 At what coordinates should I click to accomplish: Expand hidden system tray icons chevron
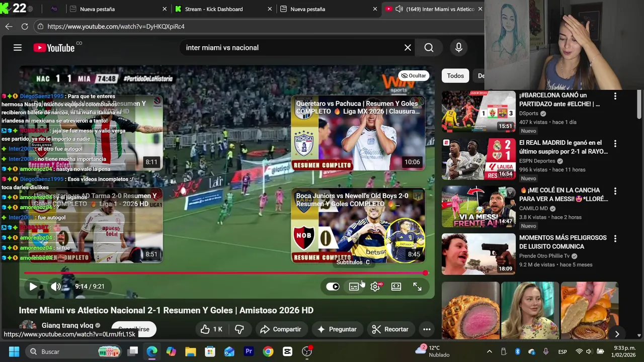tap(489, 351)
